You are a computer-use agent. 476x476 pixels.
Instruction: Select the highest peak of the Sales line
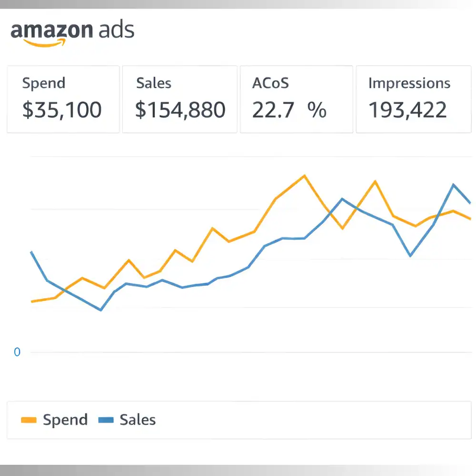coord(454,185)
